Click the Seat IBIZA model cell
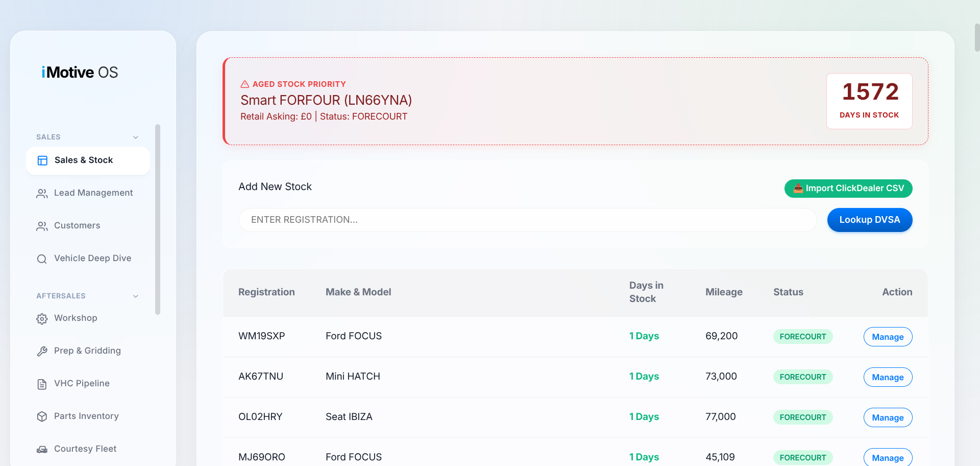This screenshot has width=980, height=466. (349, 417)
